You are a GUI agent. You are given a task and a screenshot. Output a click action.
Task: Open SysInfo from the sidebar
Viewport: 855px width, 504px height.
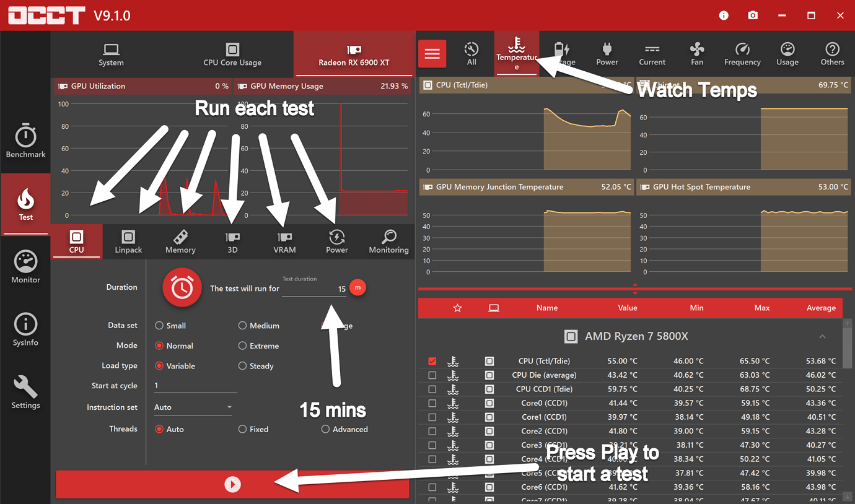(x=25, y=329)
